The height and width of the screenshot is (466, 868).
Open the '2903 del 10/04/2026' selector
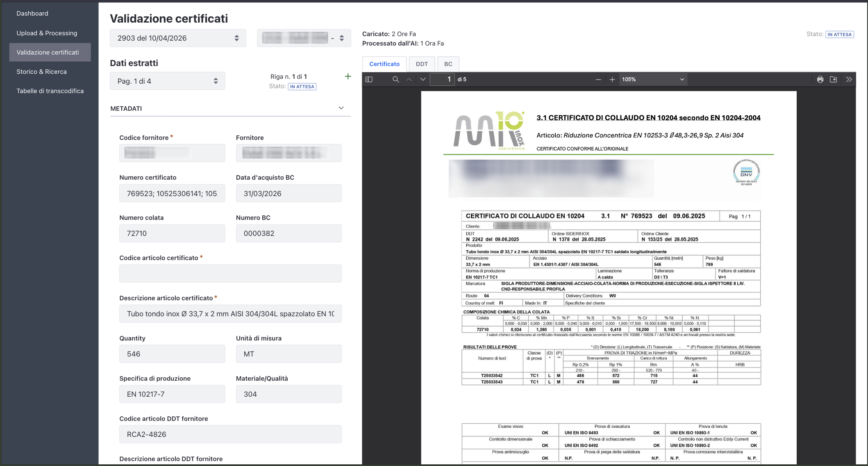click(x=178, y=38)
